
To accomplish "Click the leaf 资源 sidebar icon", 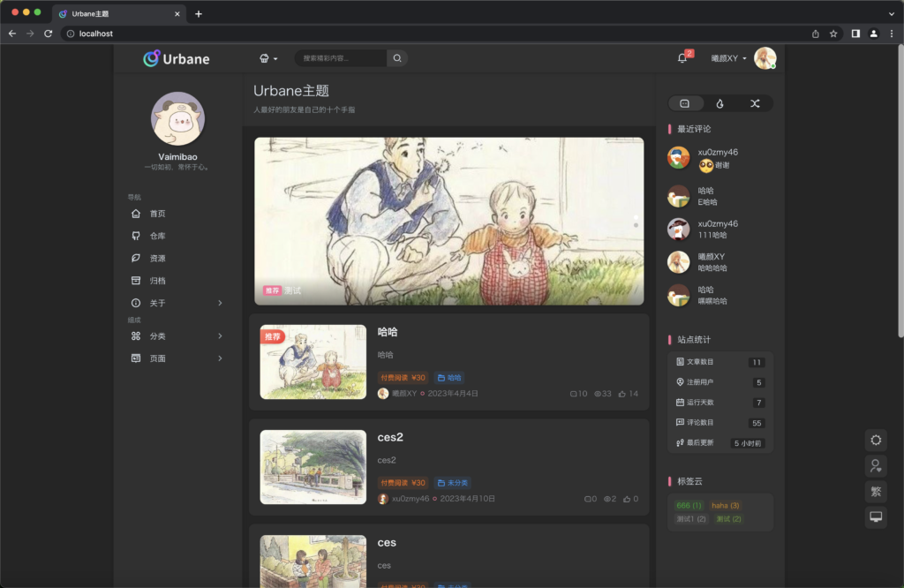I will pos(136,259).
